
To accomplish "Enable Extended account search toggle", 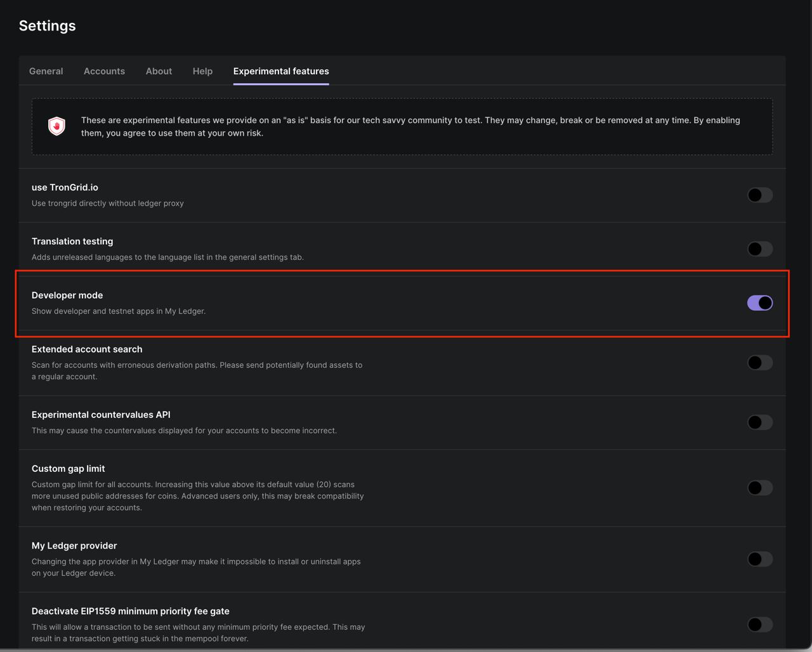I will (x=759, y=362).
